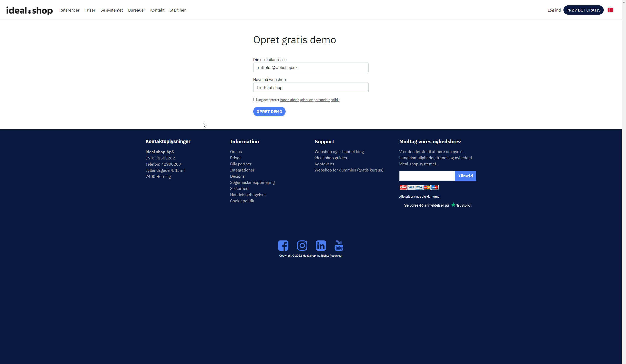Click the ideal.shop logo
Viewport: 626px width, 364px height.
pos(29,10)
